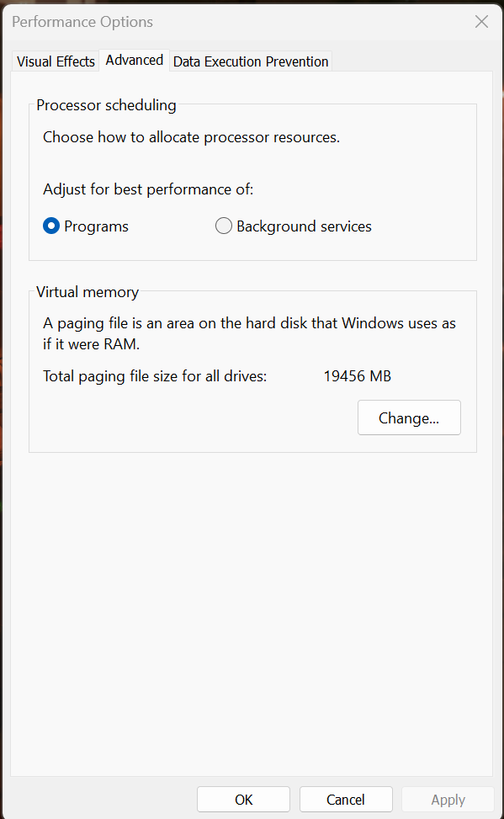Confirm settings with the OK button
This screenshot has height=819, width=504.
click(x=243, y=800)
